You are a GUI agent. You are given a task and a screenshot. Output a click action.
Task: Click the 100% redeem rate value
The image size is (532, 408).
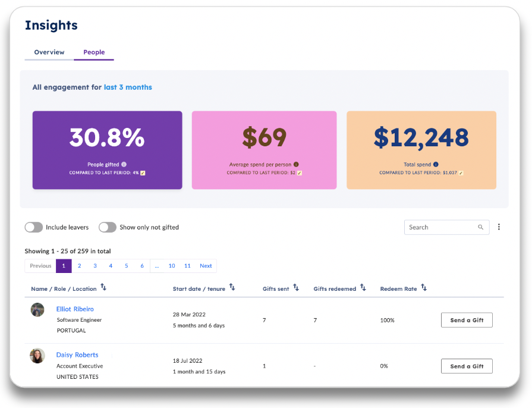coord(387,320)
